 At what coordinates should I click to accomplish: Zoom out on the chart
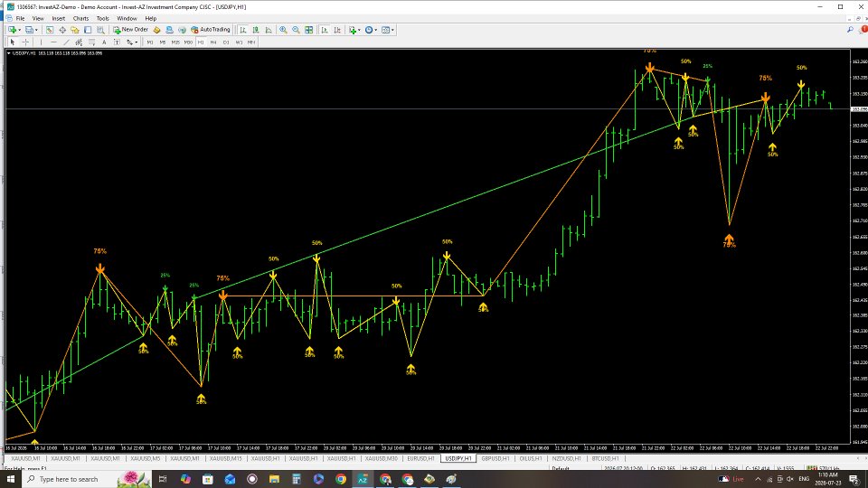click(297, 30)
